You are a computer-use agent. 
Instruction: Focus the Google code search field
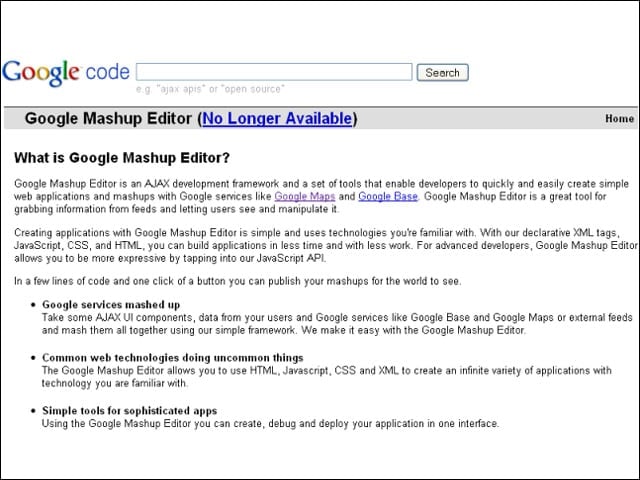pyautogui.click(x=274, y=72)
